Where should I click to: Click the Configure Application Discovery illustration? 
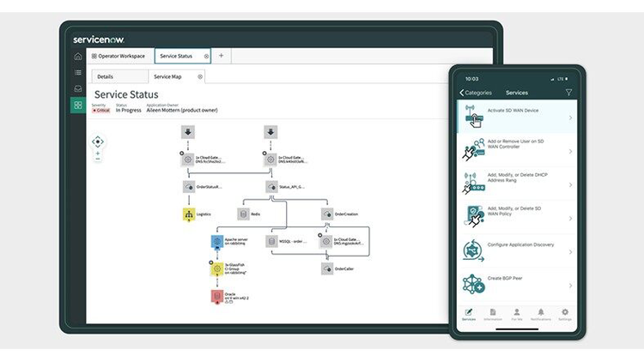[473, 250]
